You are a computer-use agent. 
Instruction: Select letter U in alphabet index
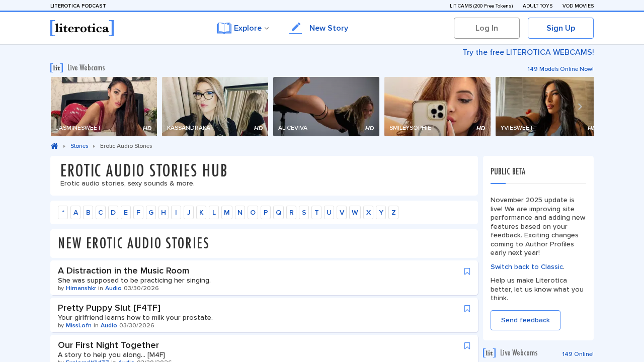(329, 212)
